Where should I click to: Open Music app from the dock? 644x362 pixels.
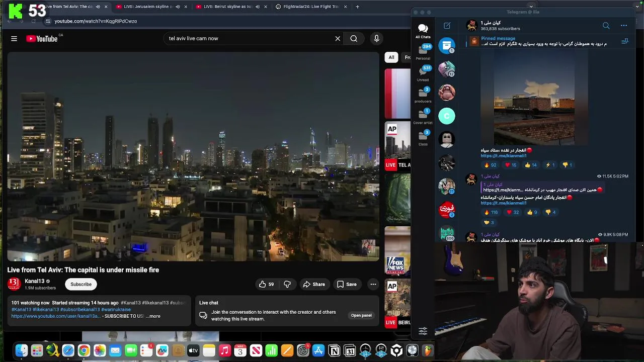click(x=224, y=351)
